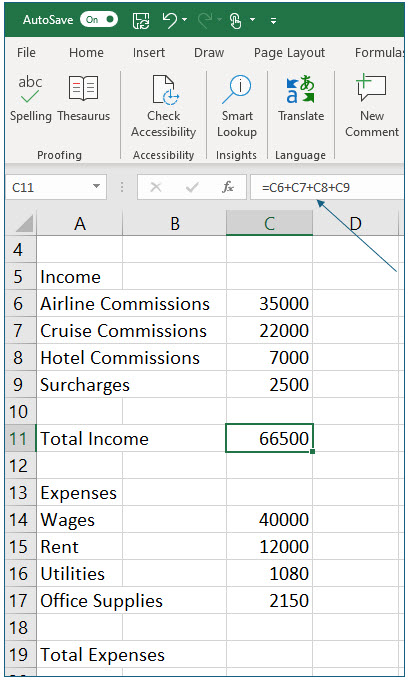Select column D header
The height and width of the screenshot is (682, 410).
coord(355,224)
